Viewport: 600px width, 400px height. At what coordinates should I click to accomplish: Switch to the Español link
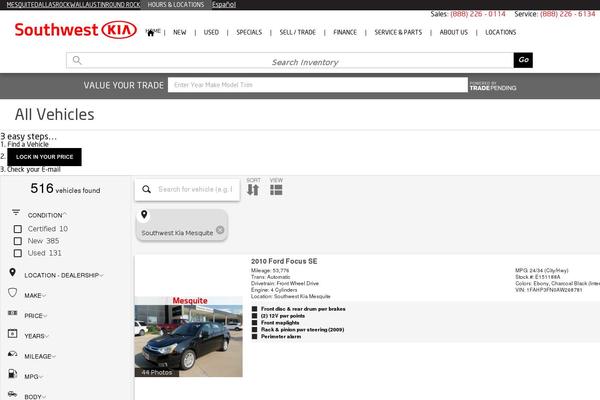tap(224, 5)
